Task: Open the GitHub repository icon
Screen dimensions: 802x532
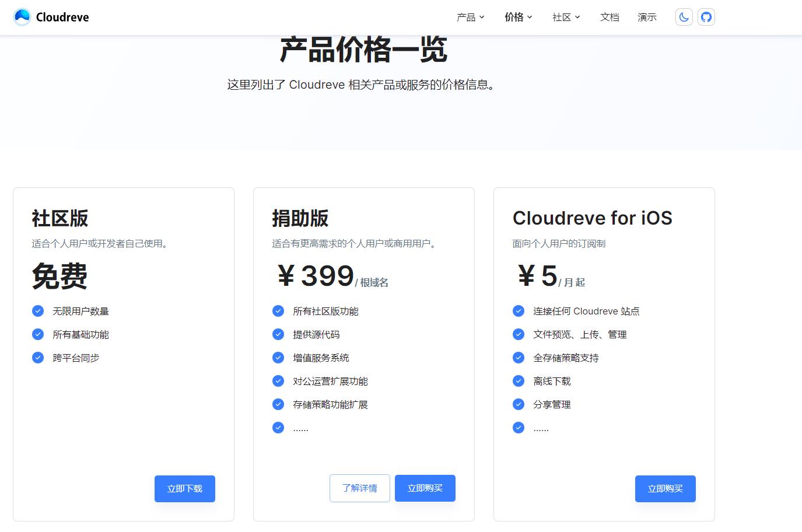Action: coord(706,17)
